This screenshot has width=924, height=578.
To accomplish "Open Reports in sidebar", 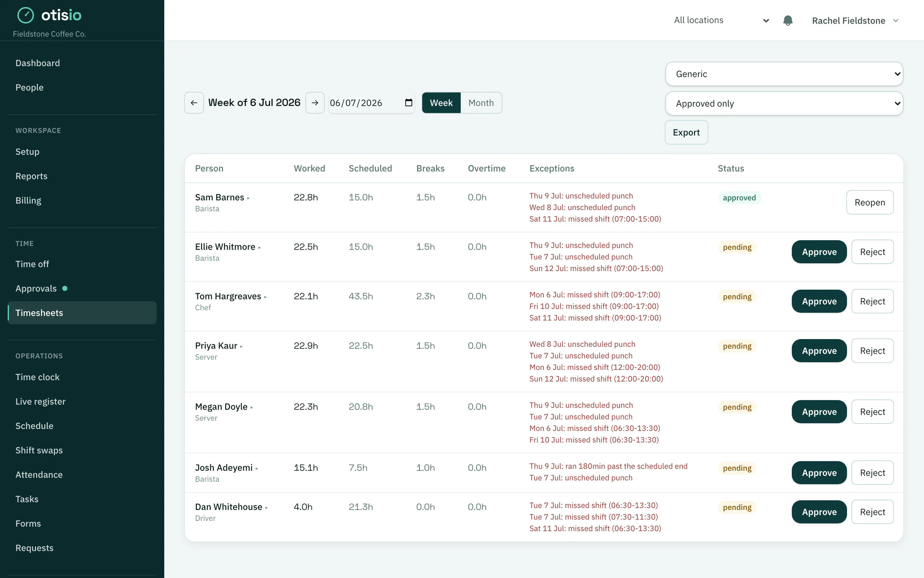I will [x=82, y=176].
